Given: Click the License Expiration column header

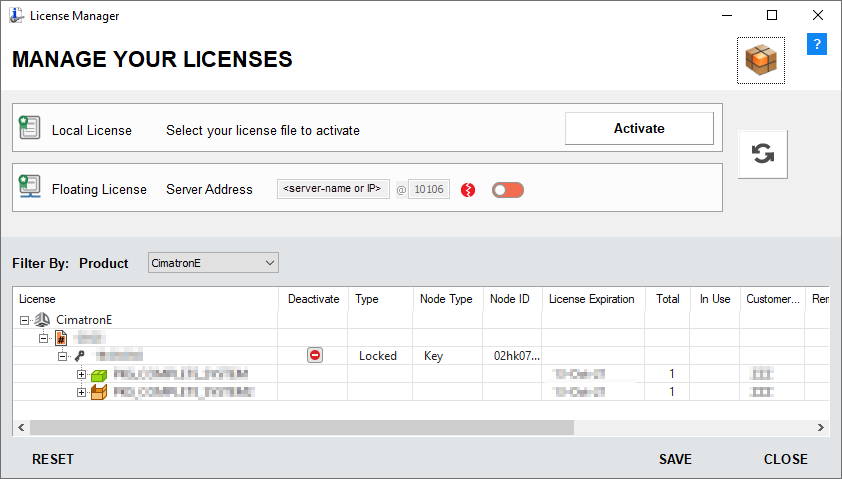Looking at the screenshot, I should point(593,299).
